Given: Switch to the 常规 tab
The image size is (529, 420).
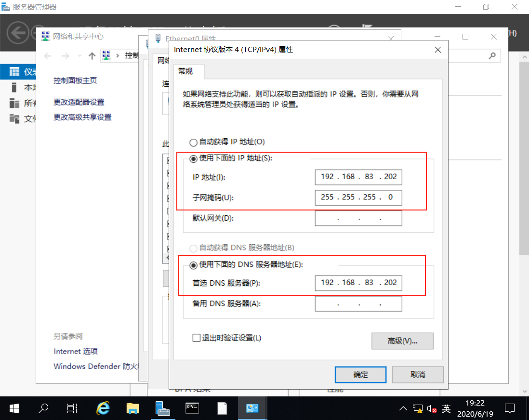Looking at the screenshot, I should pyautogui.click(x=188, y=71).
